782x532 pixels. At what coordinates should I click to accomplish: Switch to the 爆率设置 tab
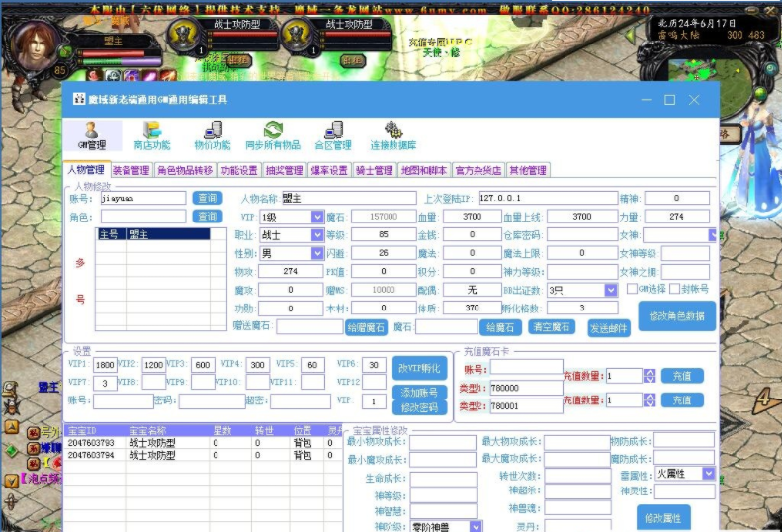(330, 170)
